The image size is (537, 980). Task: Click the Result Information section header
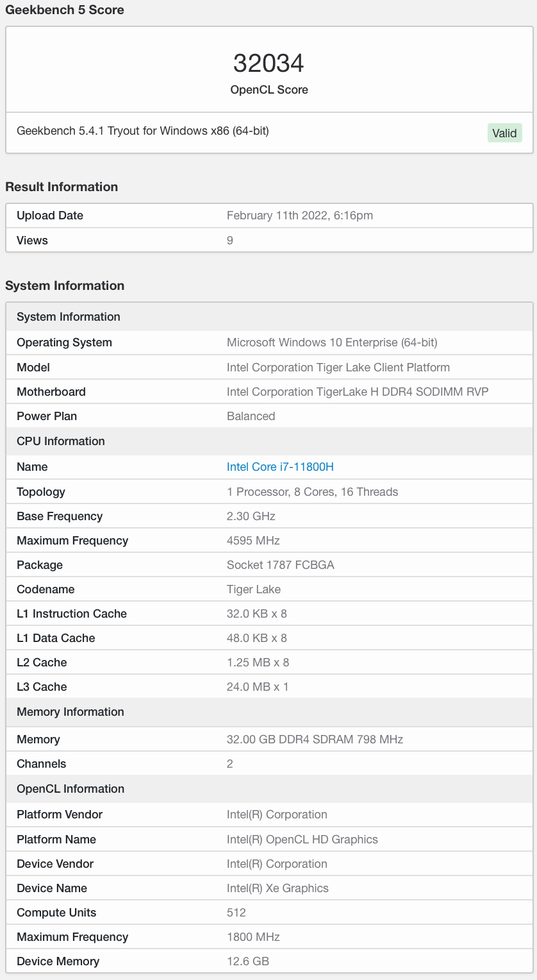[62, 187]
